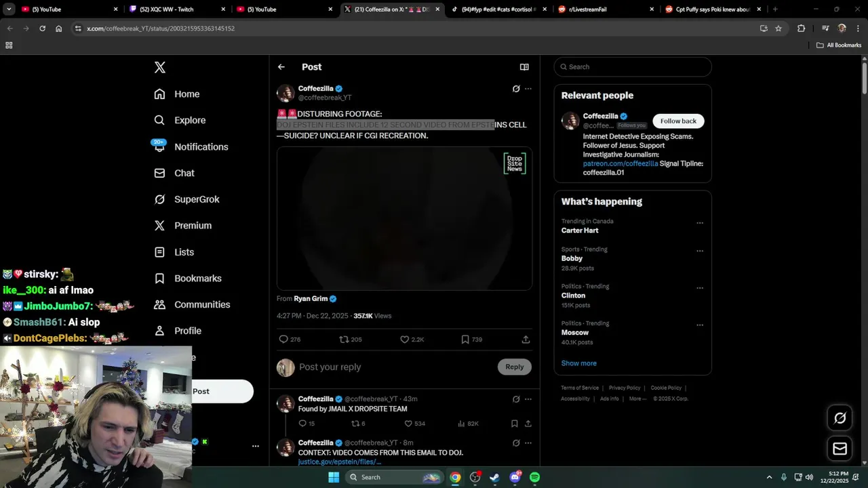
Task: Click the Grok icon on the main Coffeezilla post
Action: pyautogui.click(x=516, y=89)
